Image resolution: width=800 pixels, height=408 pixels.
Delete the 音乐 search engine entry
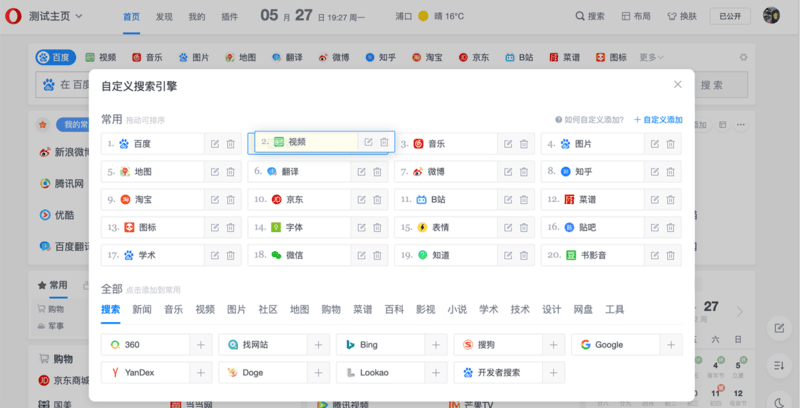pyautogui.click(x=524, y=144)
